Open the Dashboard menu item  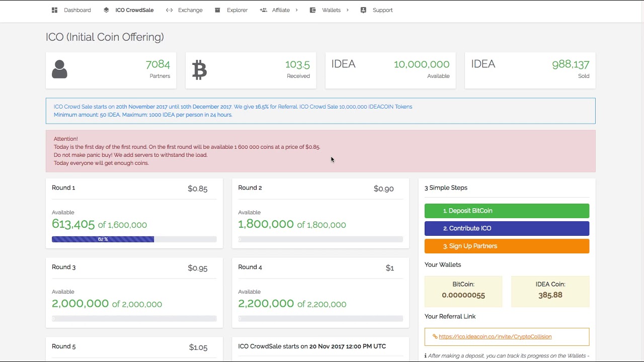(77, 10)
